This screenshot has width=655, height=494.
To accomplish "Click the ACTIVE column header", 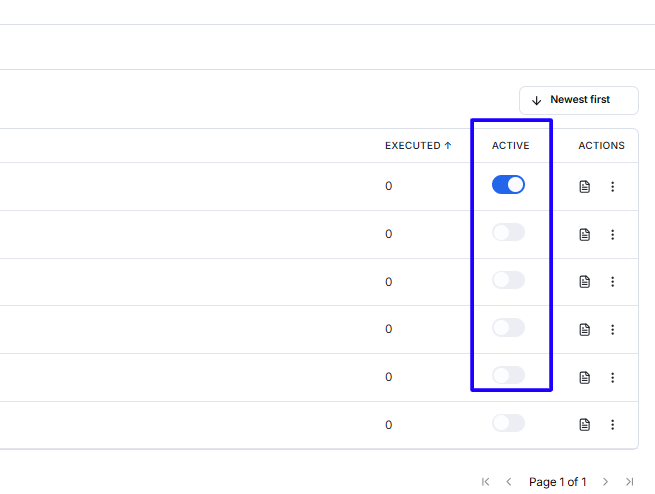I will tap(510, 146).
